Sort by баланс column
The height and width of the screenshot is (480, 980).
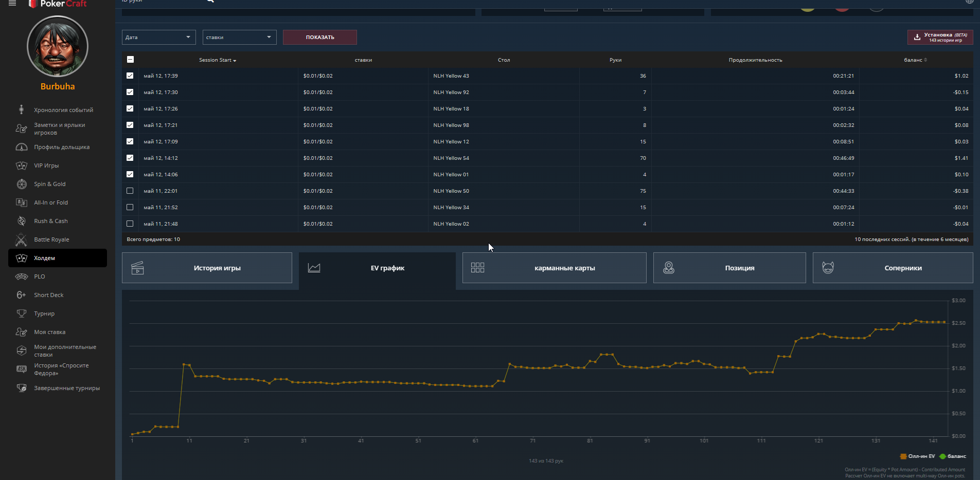pyautogui.click(x=916, y=60)
